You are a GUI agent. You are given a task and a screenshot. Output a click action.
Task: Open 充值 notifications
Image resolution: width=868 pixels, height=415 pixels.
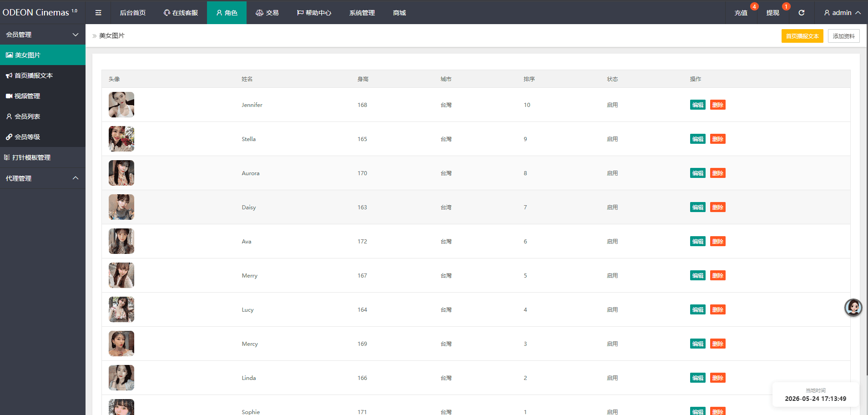[741, 13]
